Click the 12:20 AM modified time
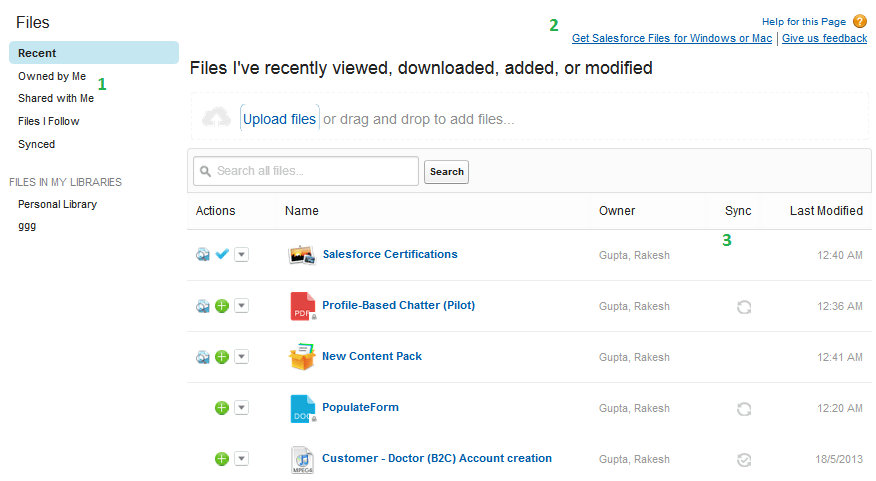 pyautogui.click(x=840, y=408)
